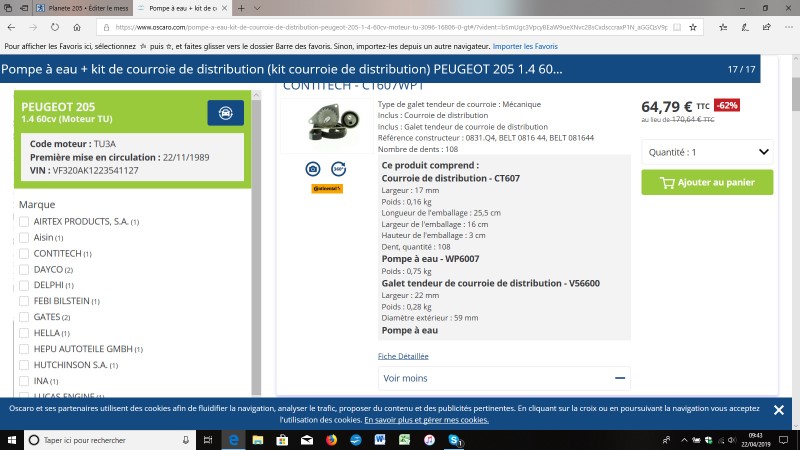Check the GATES brand filter
The image size is (800, 450).
pos(24,317)
